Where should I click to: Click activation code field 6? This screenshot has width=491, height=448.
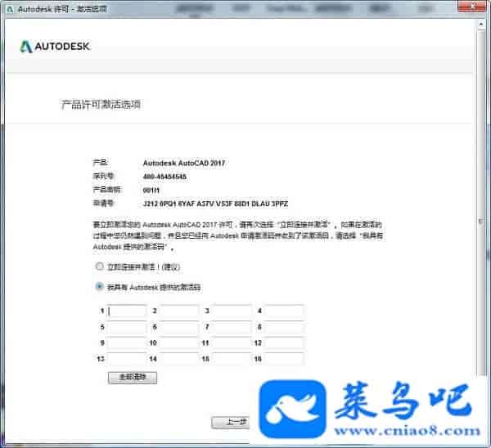[179, 327]
